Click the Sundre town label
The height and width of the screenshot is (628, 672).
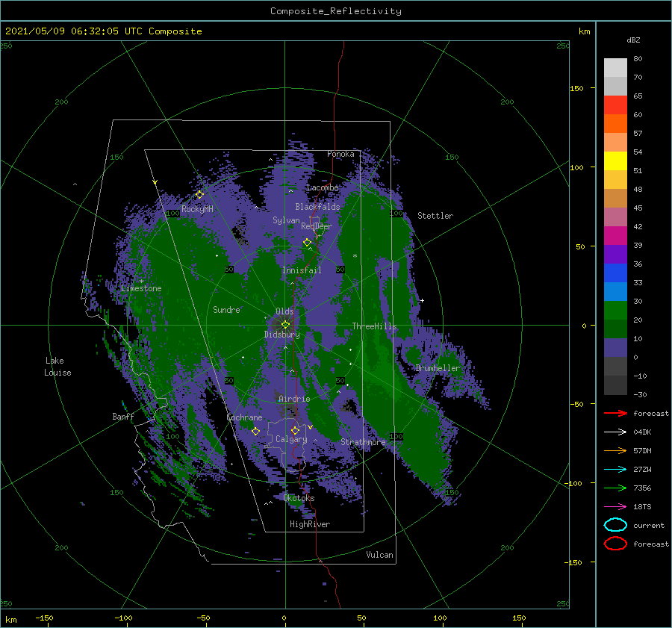tap(226, 309)
